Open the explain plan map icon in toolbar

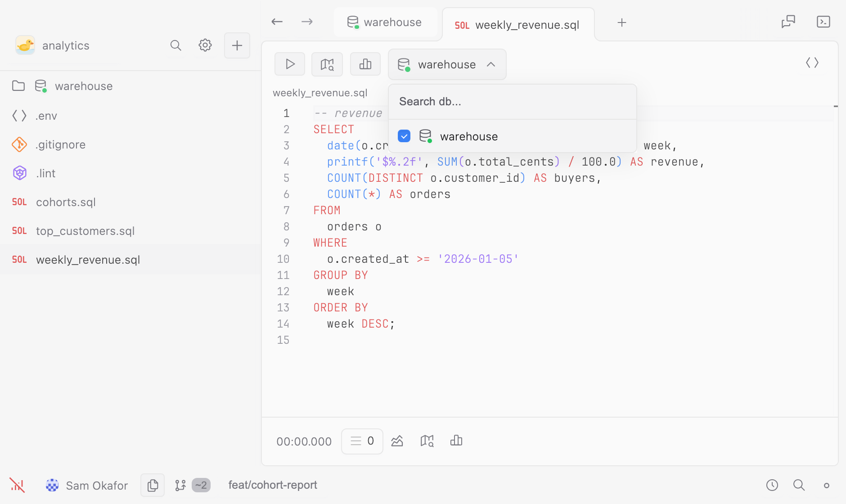click(x=327, y=64)
